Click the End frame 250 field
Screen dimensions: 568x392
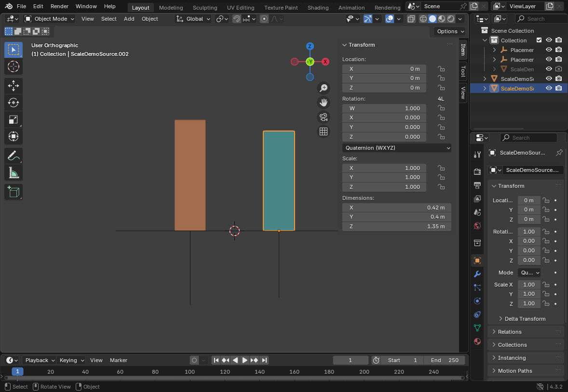click(445, 360)
